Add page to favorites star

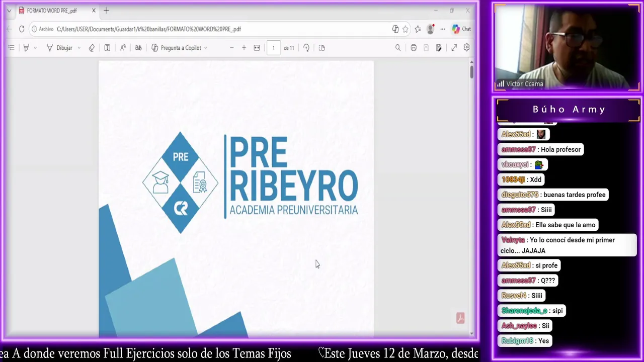coord(406,29)
